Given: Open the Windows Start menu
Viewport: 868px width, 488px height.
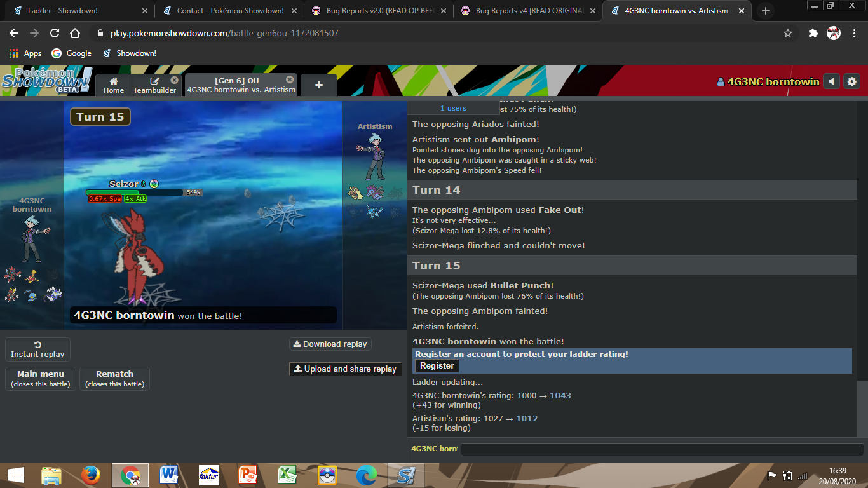Looking at the screenshot, I should point(16,475).
